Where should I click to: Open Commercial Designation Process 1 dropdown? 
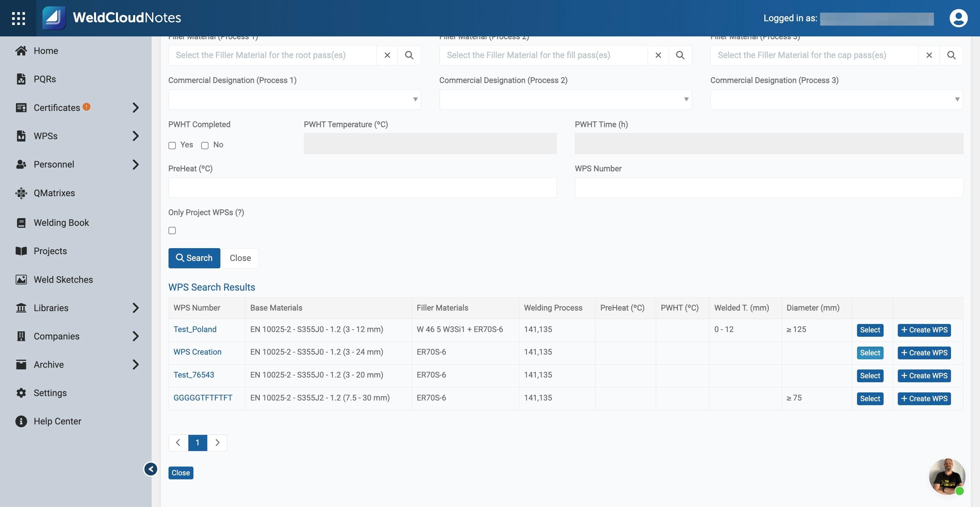[x=295, y=99]
